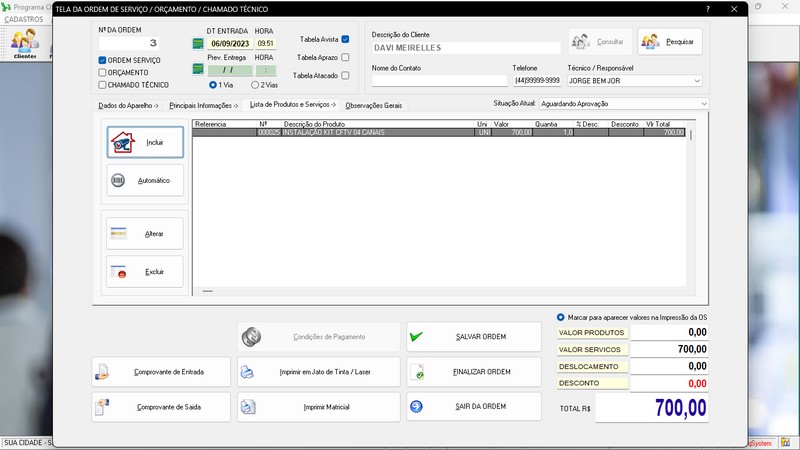800x450 pixels.
Task: Select the 2 Vias radio button
Action: tap(255, 85)
